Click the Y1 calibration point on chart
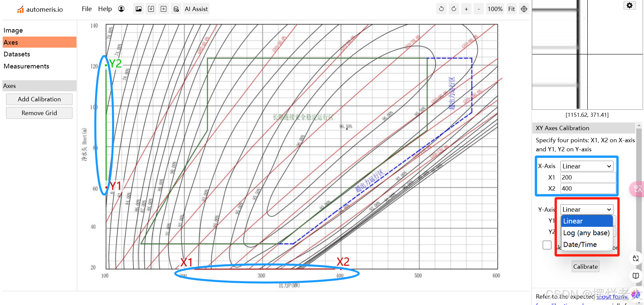Screen dimensions: 644x305 point(106,187)
